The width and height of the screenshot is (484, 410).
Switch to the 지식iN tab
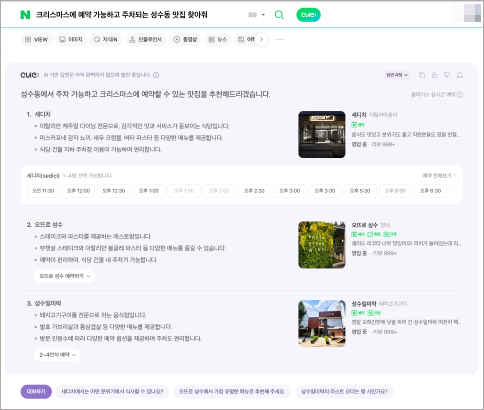tap(106, 39)
